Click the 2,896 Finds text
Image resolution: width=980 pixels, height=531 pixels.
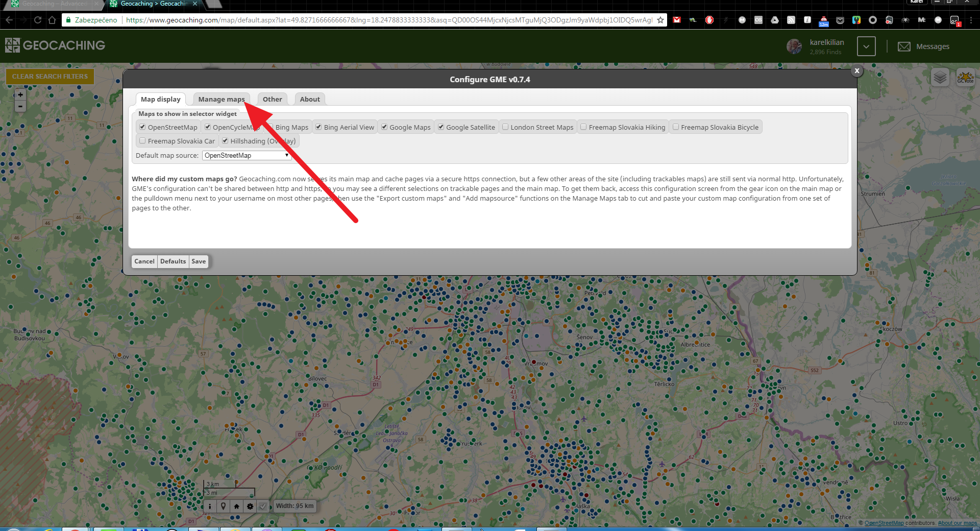[x=825, y=52]
